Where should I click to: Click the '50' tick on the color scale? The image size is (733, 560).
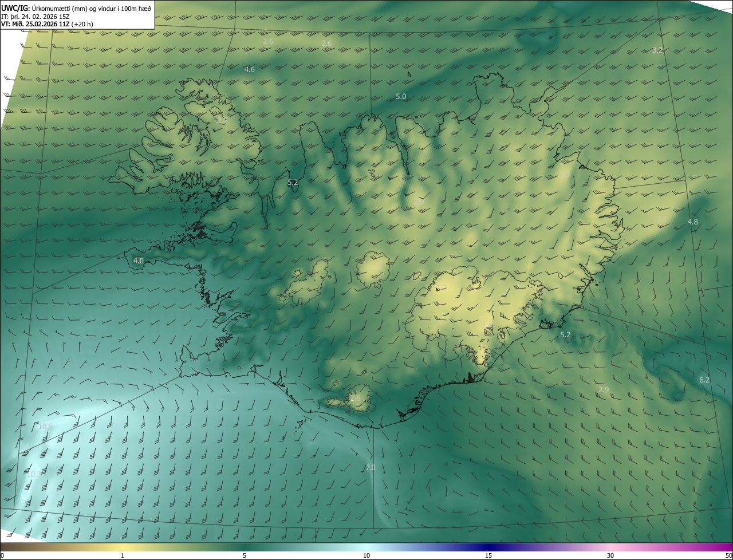point(728,555)
